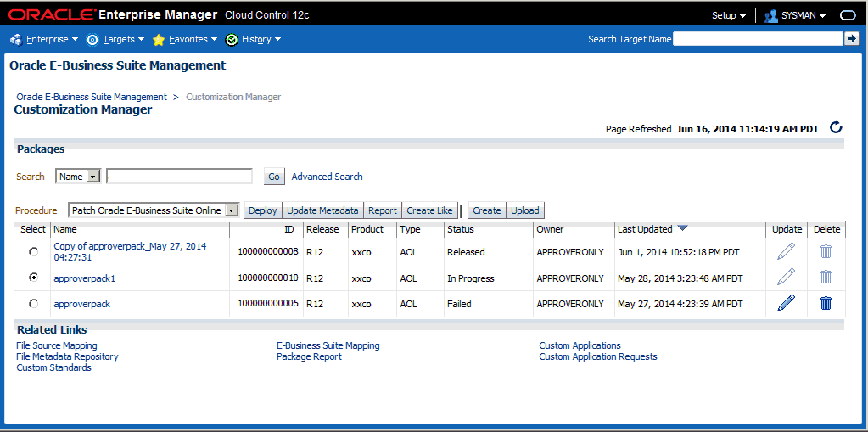Click the Upload button

pos(525,210)
